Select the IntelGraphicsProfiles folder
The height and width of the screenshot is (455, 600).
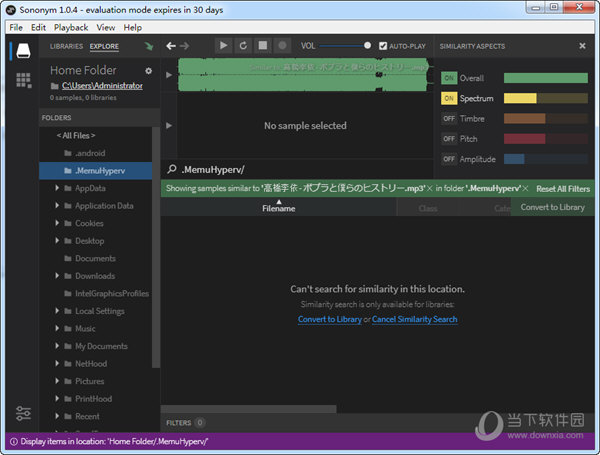96,294
